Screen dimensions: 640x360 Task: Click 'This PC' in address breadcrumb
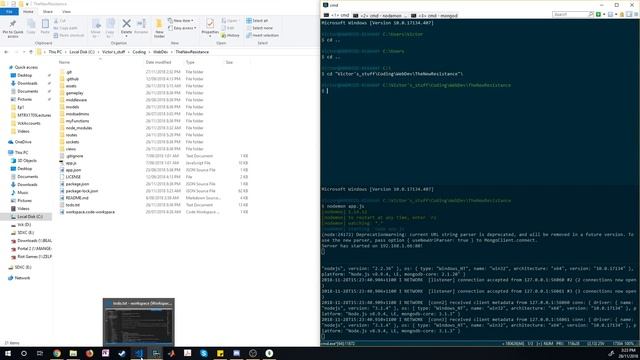(55, 52)
